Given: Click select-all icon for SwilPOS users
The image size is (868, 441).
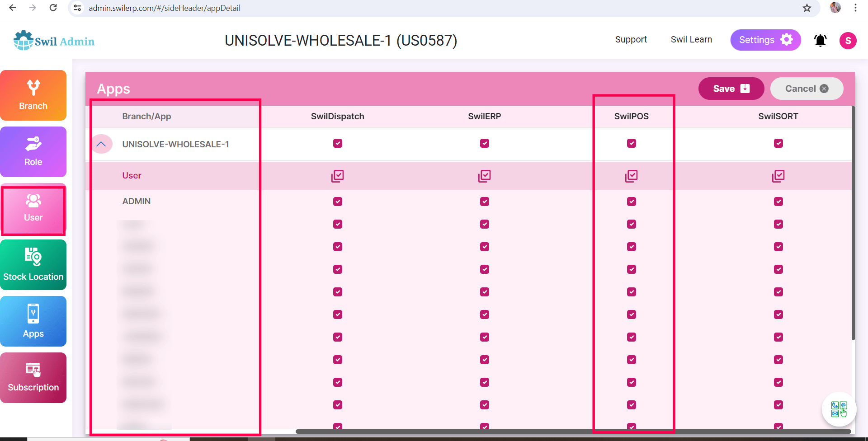Looking at the screenshot, I should [x=632, y=176].
